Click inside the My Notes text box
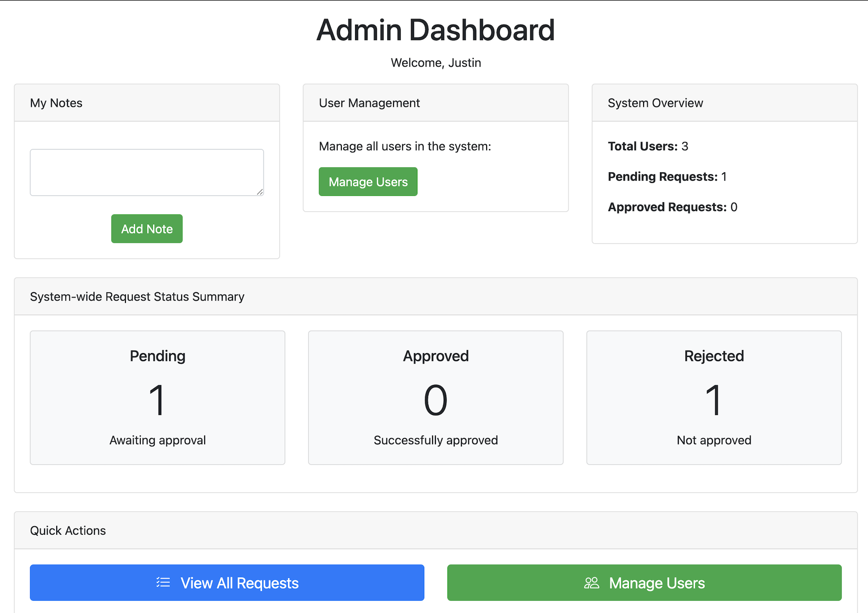Screen dimensions: 868x613 tap(147, 172)
